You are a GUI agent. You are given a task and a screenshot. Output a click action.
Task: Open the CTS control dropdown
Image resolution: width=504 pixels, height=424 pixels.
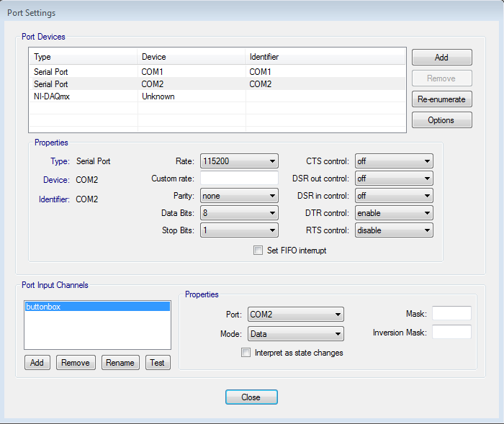tap(394, 161)
